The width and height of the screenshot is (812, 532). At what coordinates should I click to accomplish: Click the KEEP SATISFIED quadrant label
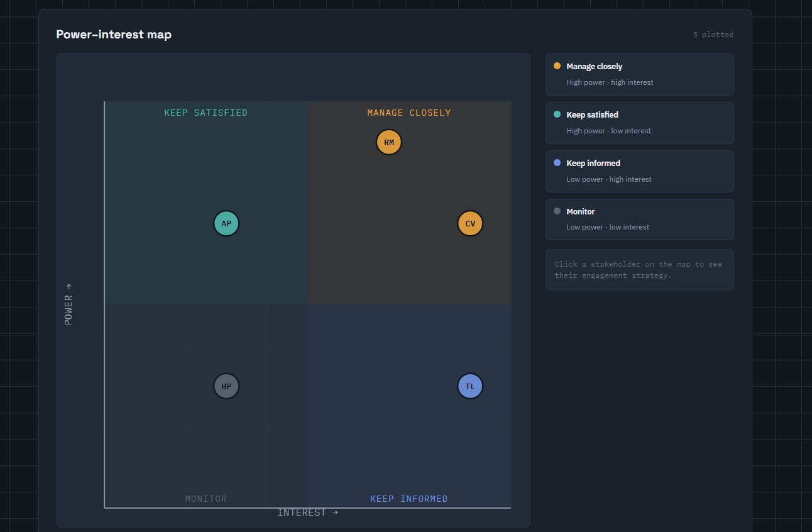pyautogui.click(x=206, y=113)
